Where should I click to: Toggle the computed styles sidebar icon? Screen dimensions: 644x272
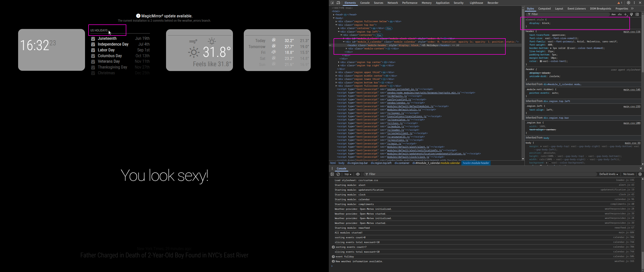[x=637, y=14]
